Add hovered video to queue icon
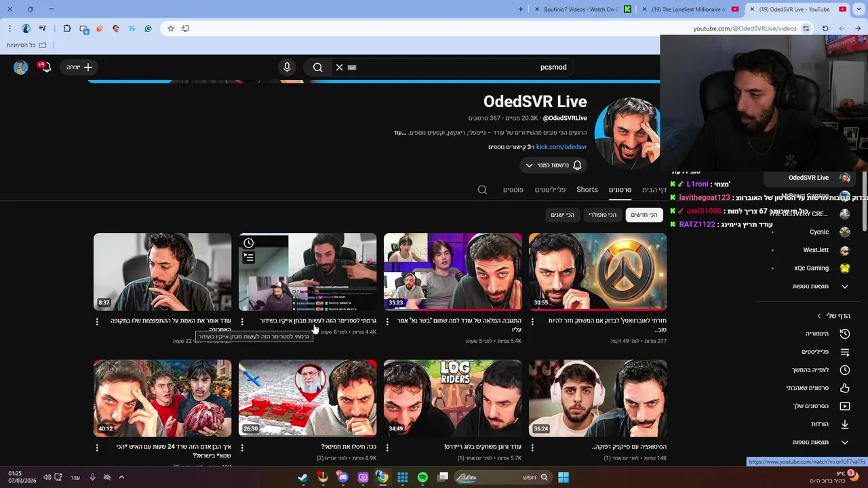Screen dimensions: 868x488 click(x=249, y=258)
